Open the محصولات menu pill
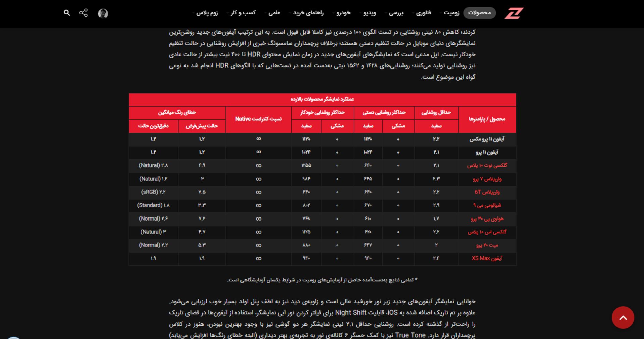This screenshot has height=339, width=644. tap(479, 13)
